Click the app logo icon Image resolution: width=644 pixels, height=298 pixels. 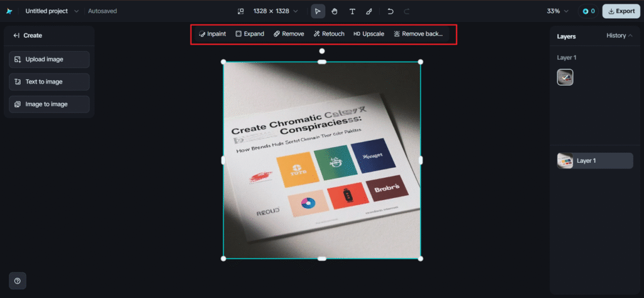pyautogui.click(x=9, y=11)
